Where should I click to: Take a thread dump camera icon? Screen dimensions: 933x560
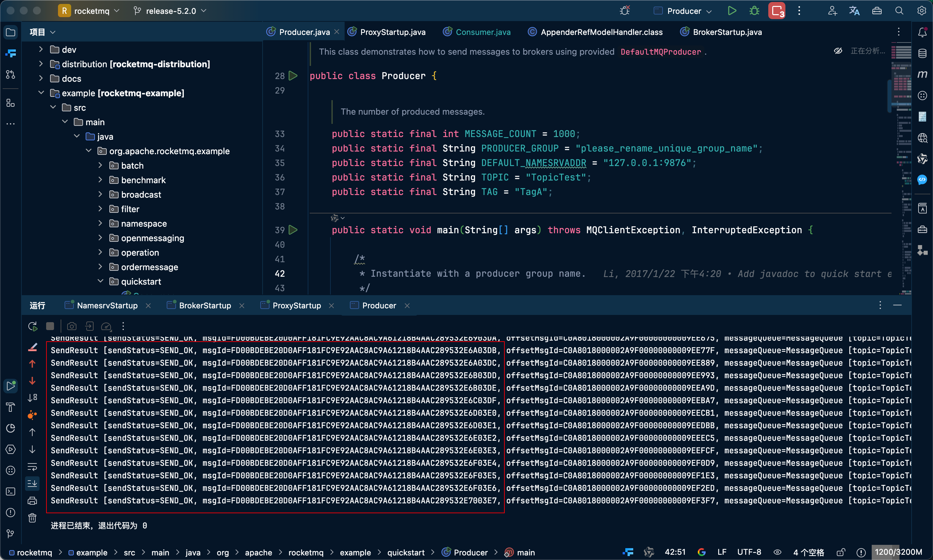(x=72, y=326)
